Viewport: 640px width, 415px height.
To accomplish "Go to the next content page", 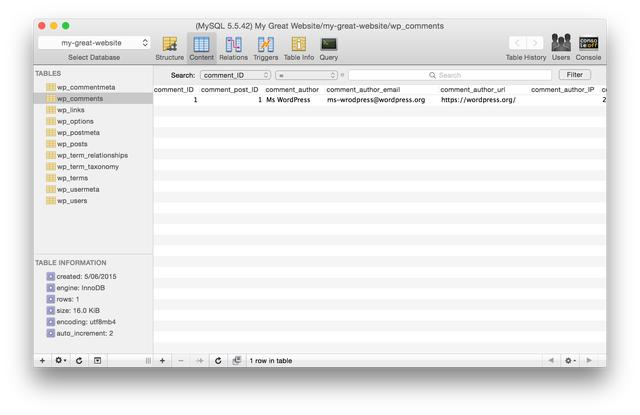I will click(589, 360).
